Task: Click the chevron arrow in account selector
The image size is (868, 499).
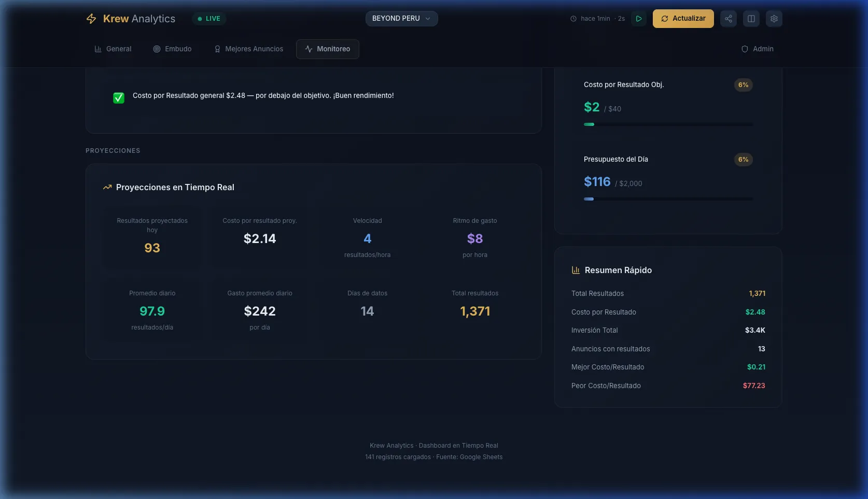Action: point(428,19)
